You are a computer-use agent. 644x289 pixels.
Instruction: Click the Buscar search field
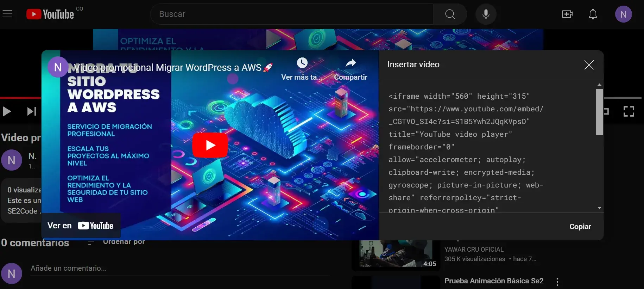292,14
